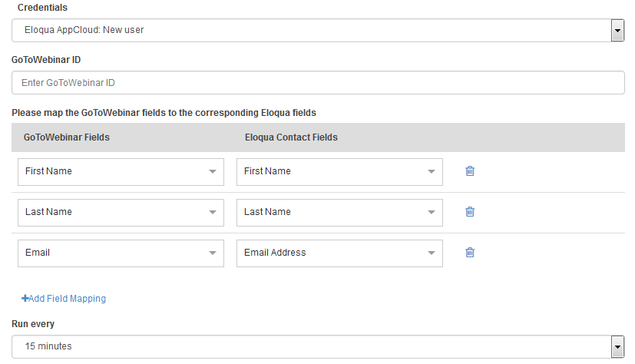Click the GoToWebinar Fields column header
The width and height of the screenshot is (635, 364).
66,137
